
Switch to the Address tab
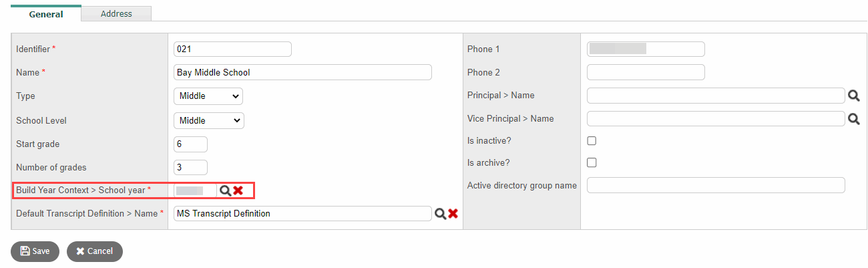[116, 13]
